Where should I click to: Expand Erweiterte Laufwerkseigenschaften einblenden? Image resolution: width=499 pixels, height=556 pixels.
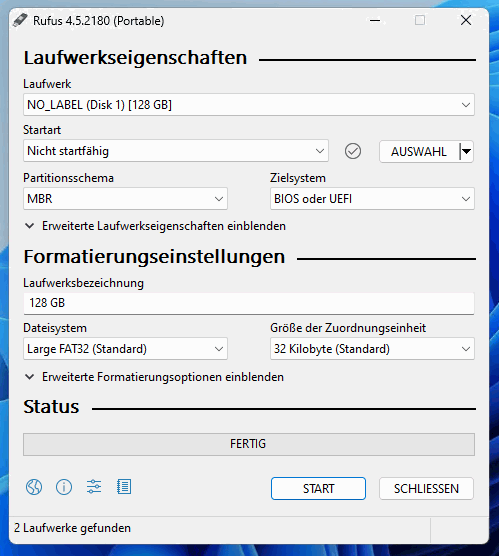pos(155,226)
